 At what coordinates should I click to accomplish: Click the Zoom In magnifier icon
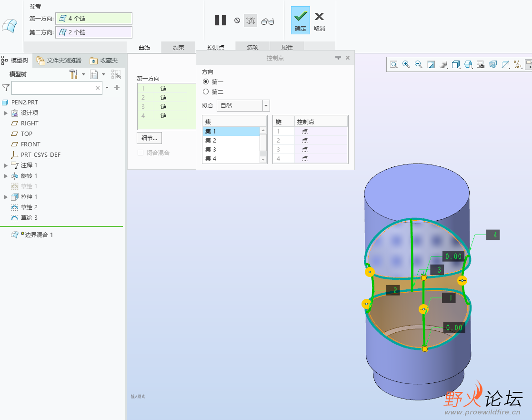[406, 64]
